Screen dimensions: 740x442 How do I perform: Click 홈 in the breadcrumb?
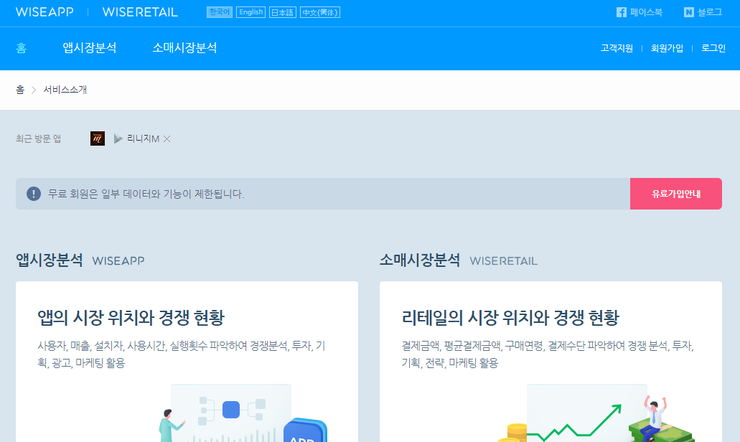click(x=20, y=90)
